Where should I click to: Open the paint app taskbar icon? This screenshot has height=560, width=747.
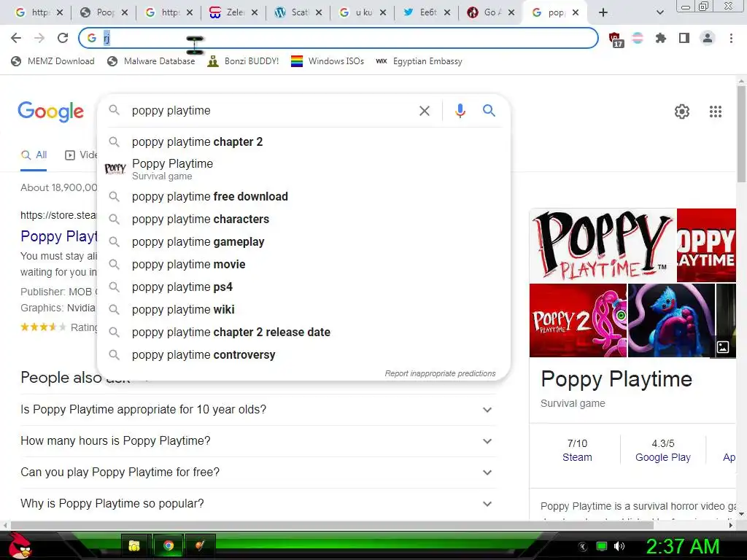[x=200, y=545]
